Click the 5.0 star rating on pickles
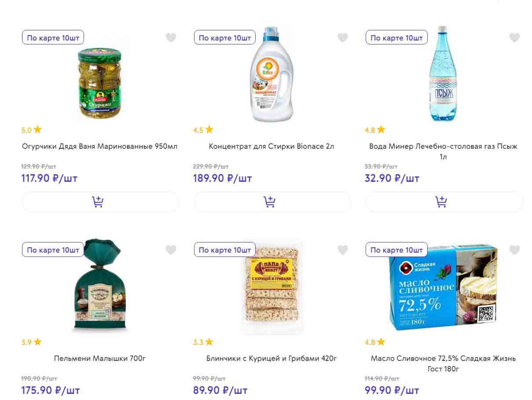The height and width of the screenshot is (400, 532). (x=31, y=130)
